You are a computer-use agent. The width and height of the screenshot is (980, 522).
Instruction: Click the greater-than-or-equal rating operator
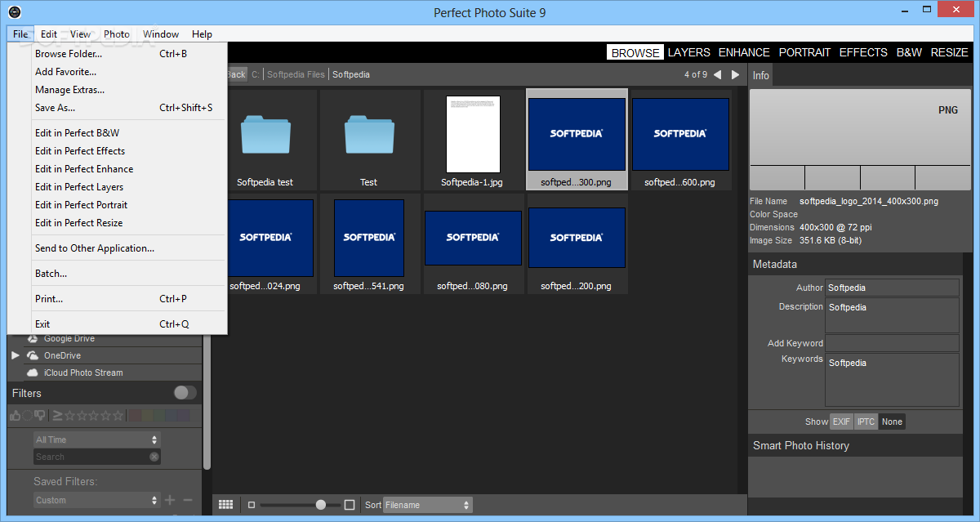click(x=57, y=415)
